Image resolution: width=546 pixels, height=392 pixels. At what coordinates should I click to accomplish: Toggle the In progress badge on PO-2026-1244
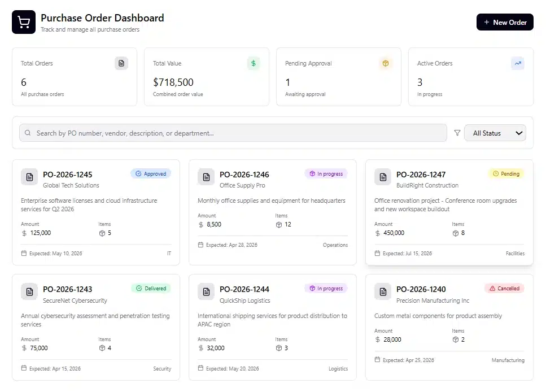click(x=326, y=288)
